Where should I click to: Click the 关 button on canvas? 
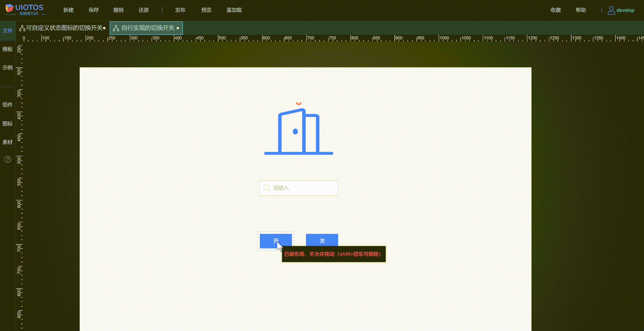[x=322, y=241]
